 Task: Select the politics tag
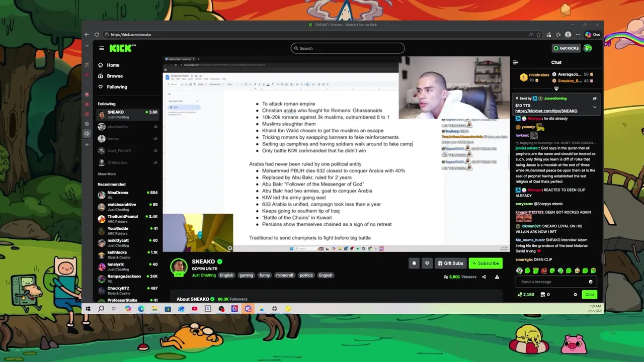pyautogui.click(x=306, y=275)
